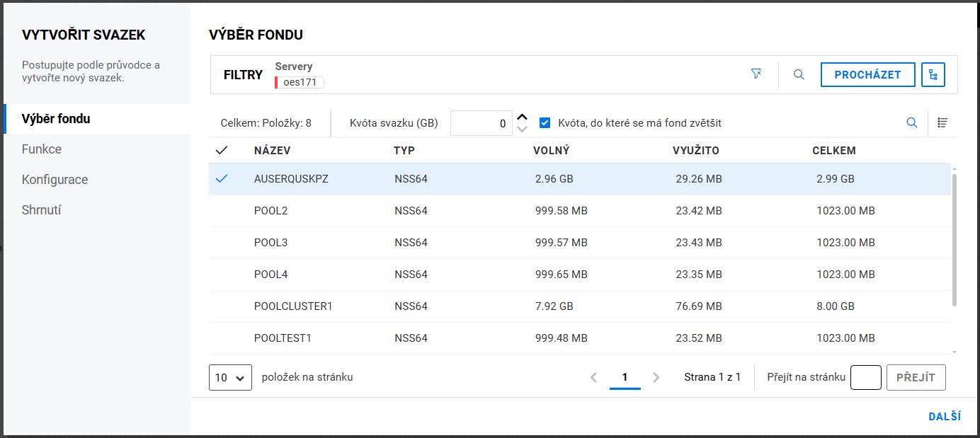
Task: Decrease volume quota with the down arrow
Action: click(523, 129)
